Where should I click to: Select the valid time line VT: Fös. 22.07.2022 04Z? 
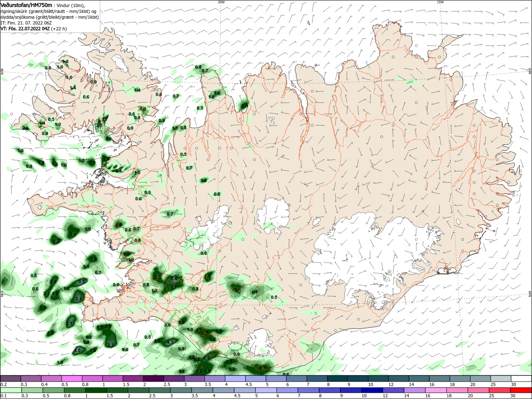click(x=25, y=29)
